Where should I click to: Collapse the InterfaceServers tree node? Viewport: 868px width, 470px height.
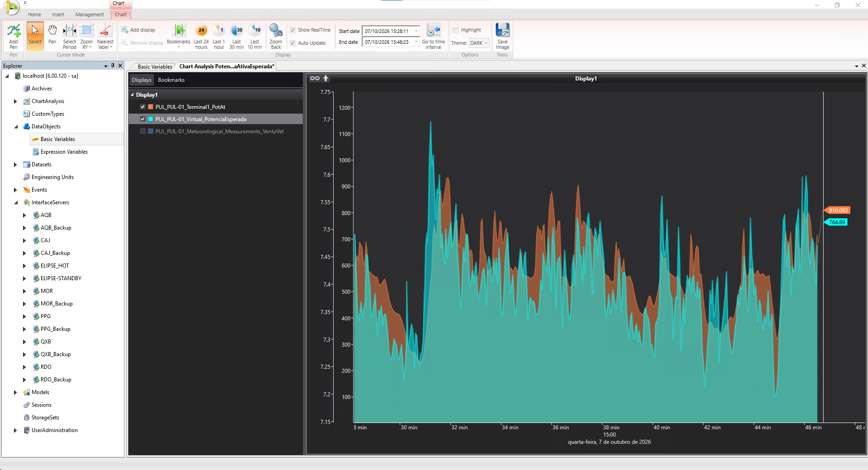tap(15, 202)
